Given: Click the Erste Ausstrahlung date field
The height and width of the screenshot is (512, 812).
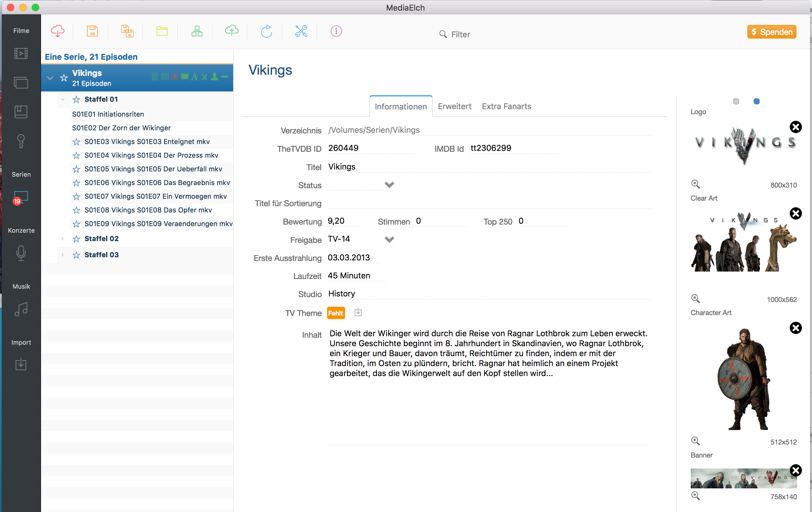Looking at the screenshot, I should (353, 258).
